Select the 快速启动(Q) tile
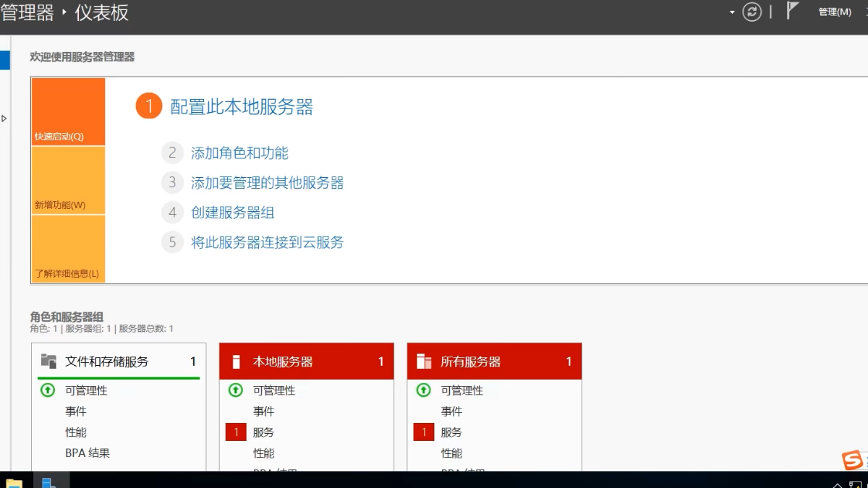 point(68,112)
